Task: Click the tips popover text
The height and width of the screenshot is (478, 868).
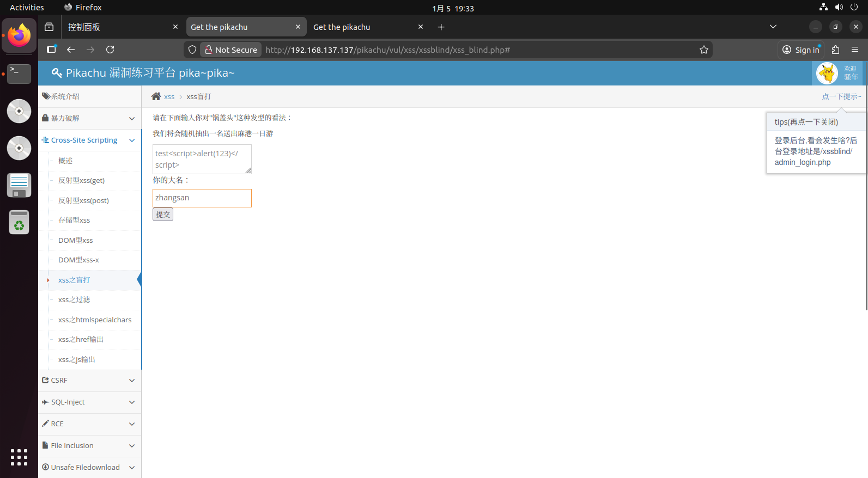Action: (816, 151)
